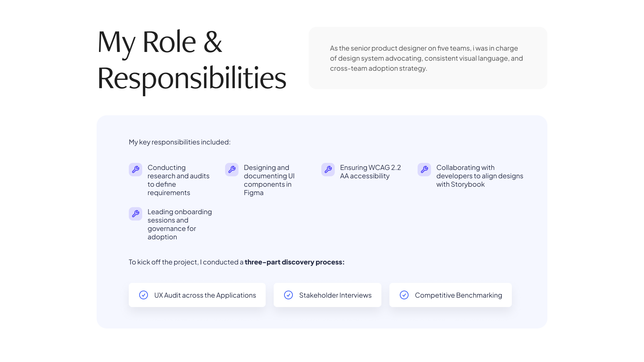Click the 'Designing and documenting UI components' text
The width and height of the screenshot is (644, 362).
[269, 180]
